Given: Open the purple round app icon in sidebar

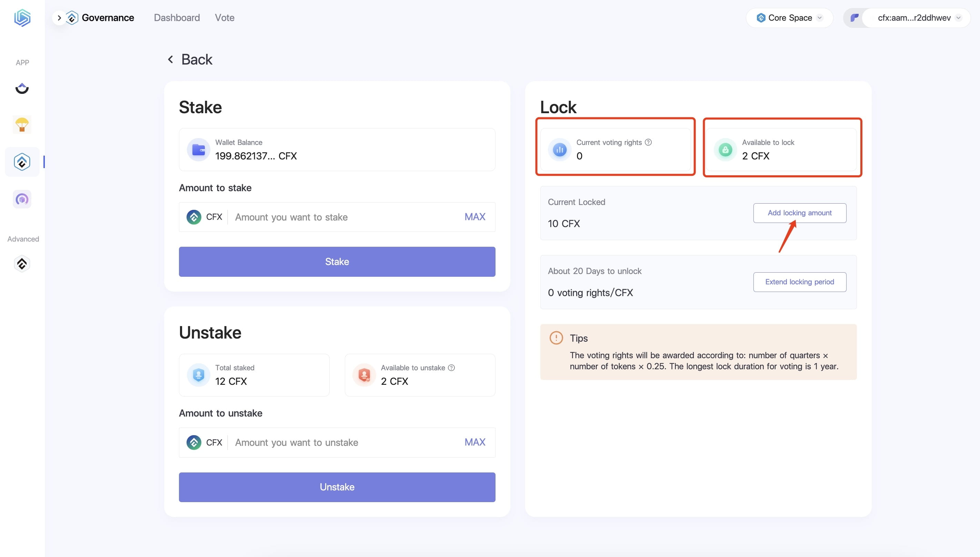Looking at the screenshot, I should click(22, 199).
